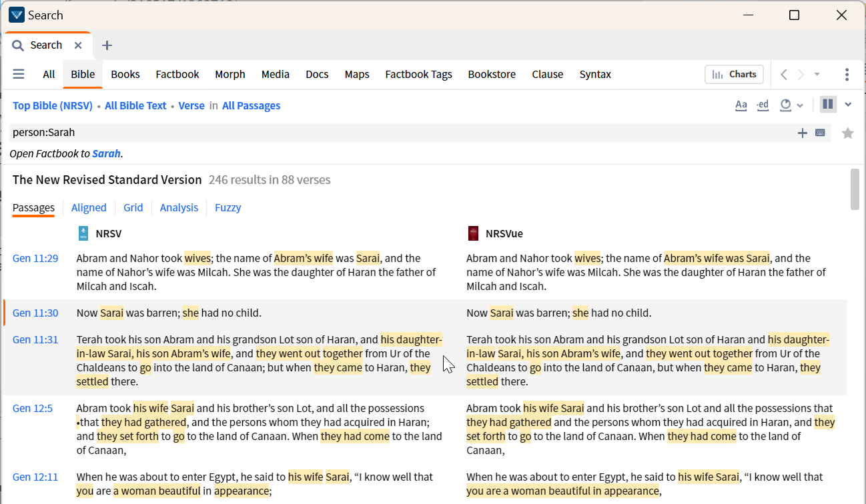Switch to the Grid results view
The image size is (866, 504).
tap(133, 207)
